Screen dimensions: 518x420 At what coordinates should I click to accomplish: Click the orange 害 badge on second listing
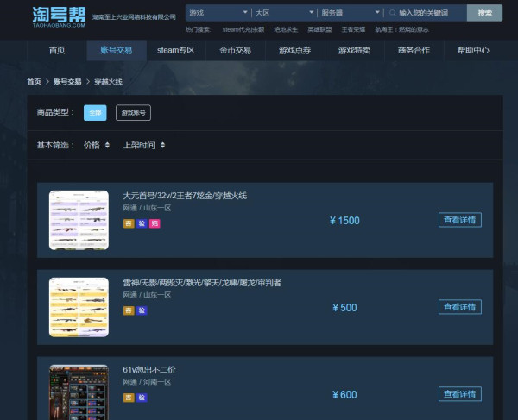click(x=129, y=310)
